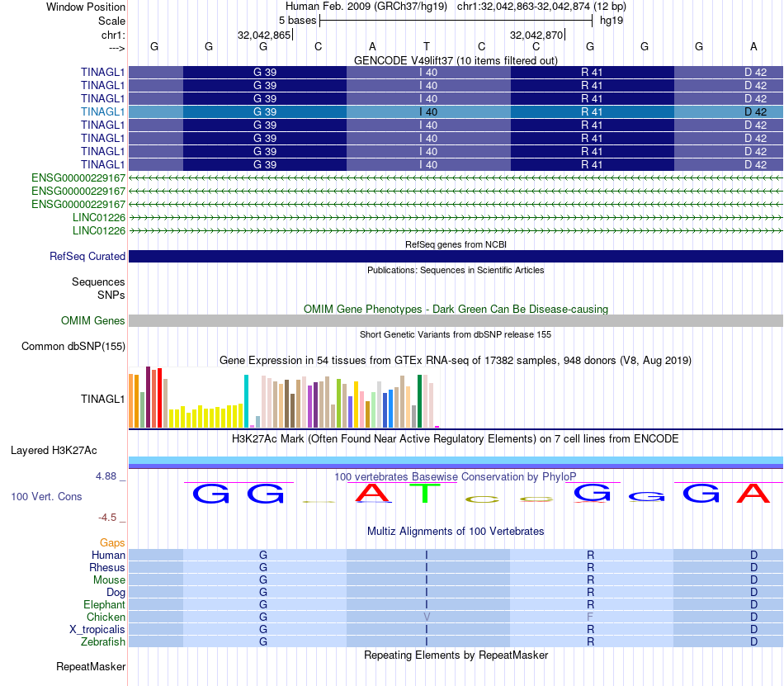Click the tall dark green GTEx bar

point(419,401)
